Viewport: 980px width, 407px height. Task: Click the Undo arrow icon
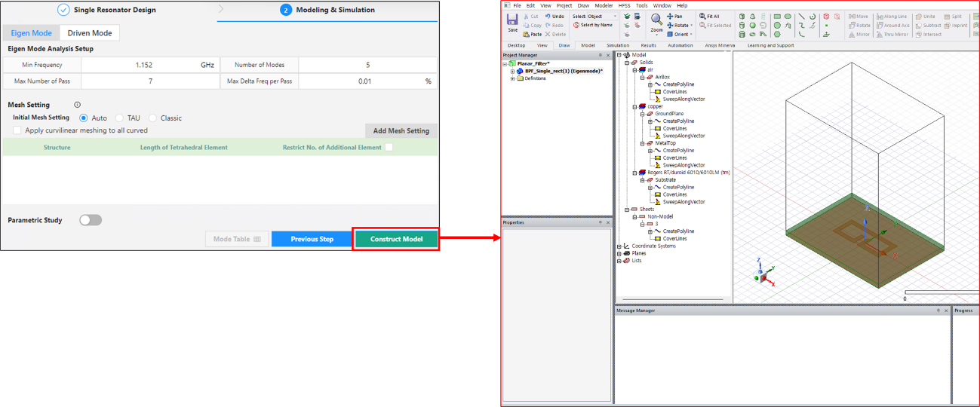(x=548, y=16)
